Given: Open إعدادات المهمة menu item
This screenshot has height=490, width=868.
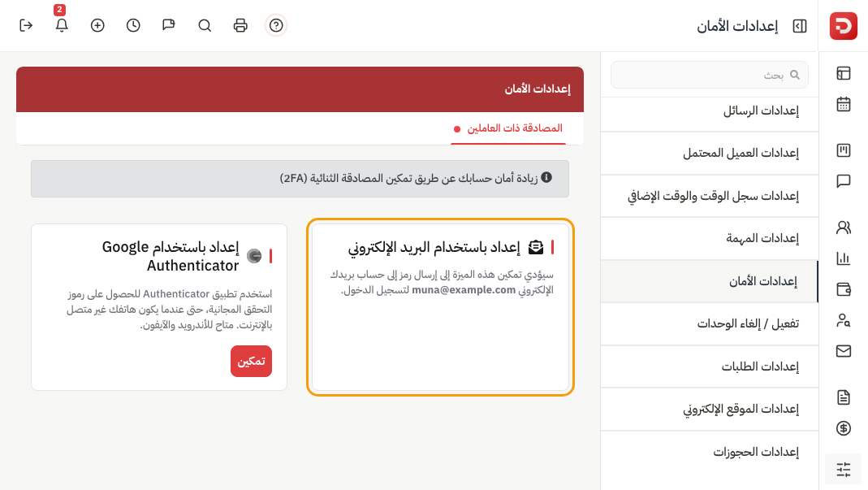Looking at the screenshot, I should pyautogui.click(x=709, y=238).
